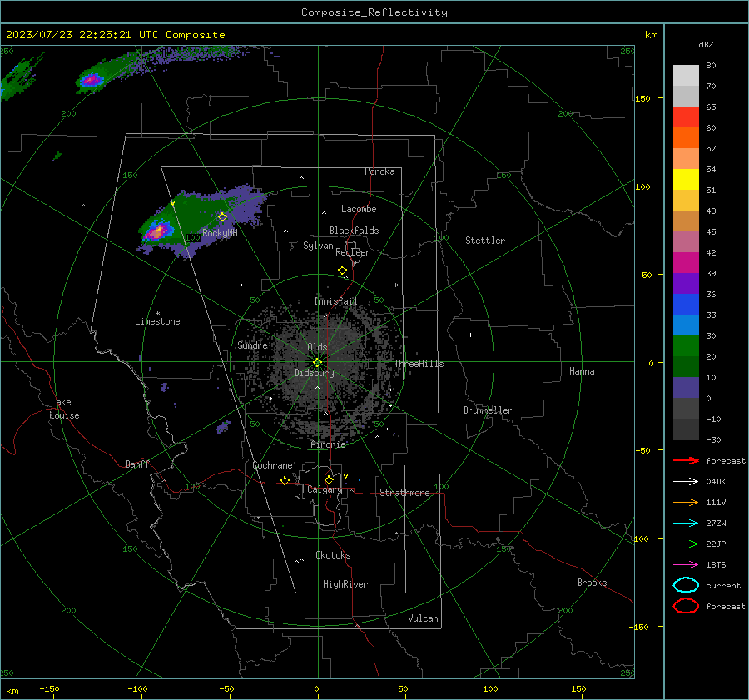Image resolution: width=749 pixels, height=700 pixels.
Task: Click the orange 111V arrow icon
Action: pyautogui.click(x=686, y=502)
